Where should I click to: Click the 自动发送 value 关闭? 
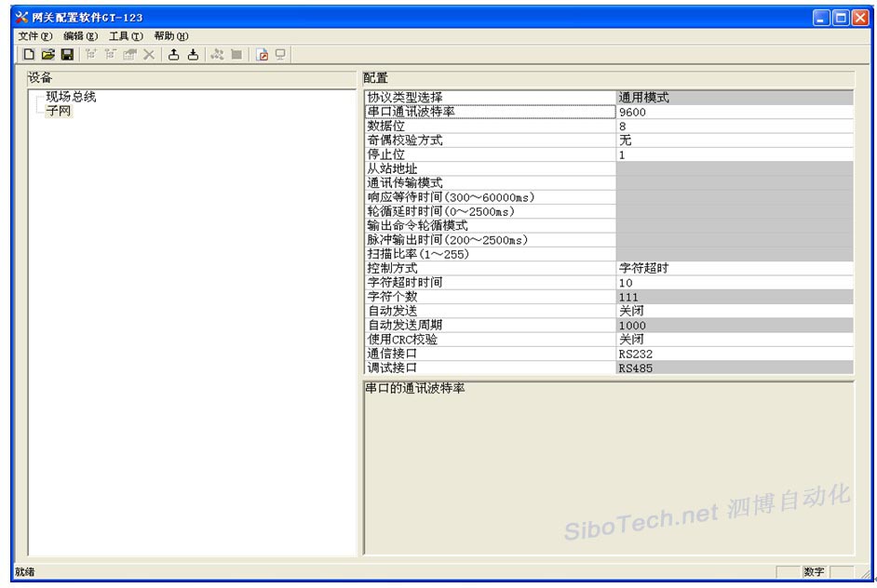(x=734, y=311)
